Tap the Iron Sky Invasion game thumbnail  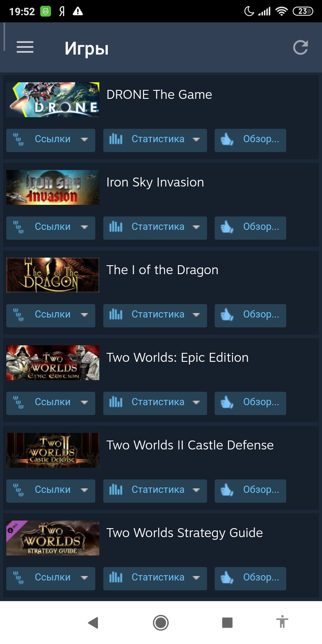[x=53, y=187]
